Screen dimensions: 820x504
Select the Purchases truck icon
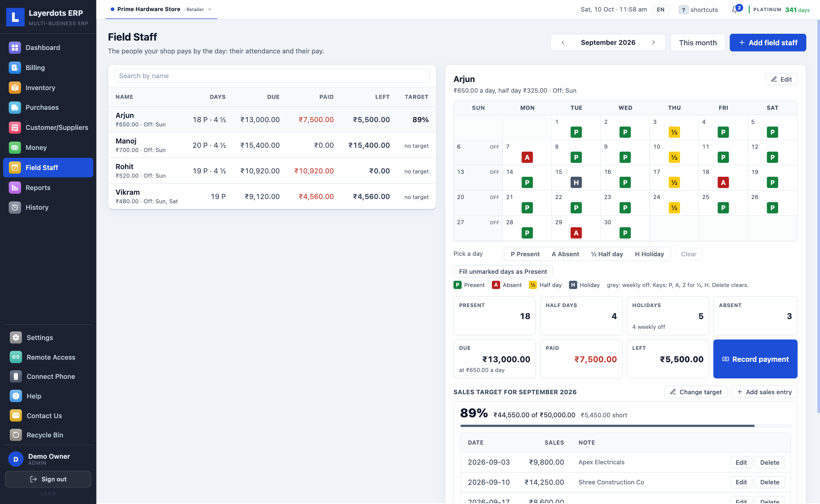[x=15, y=107]
